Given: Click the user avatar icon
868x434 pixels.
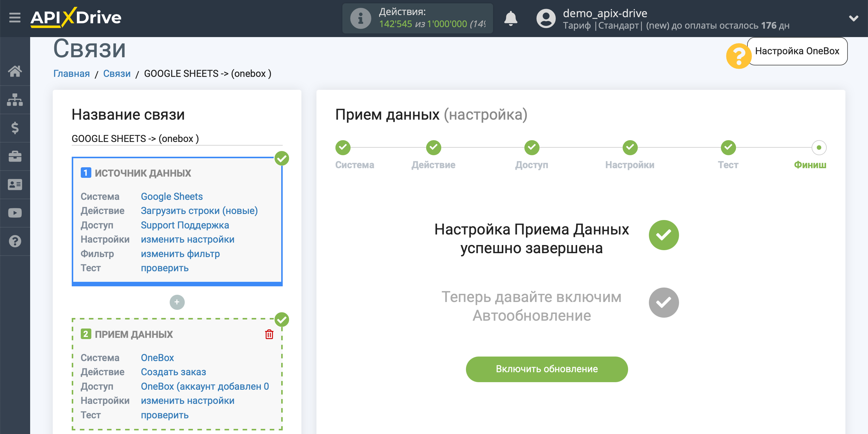Looking at the screenshot, I should click(x=546, y=18).
